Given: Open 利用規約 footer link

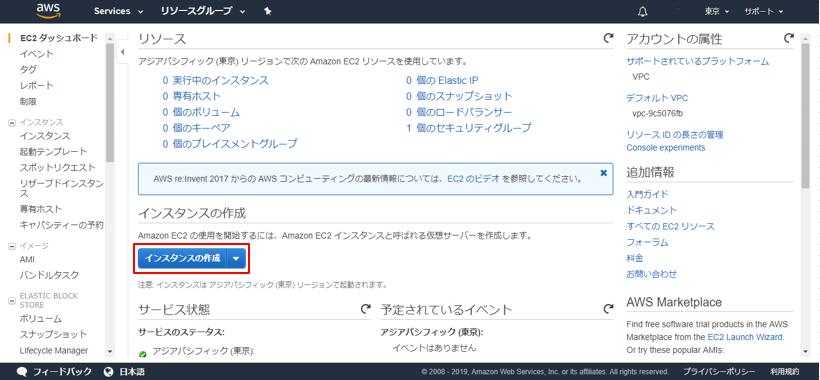Looking at the screenshot, I should click(x=784, y=372).
